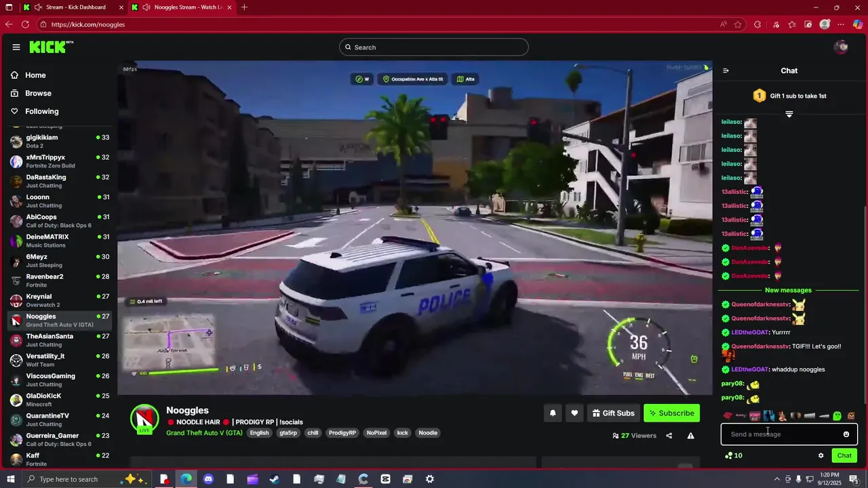Expand the pinned leaderboard arrow in chat

[789, 114]
